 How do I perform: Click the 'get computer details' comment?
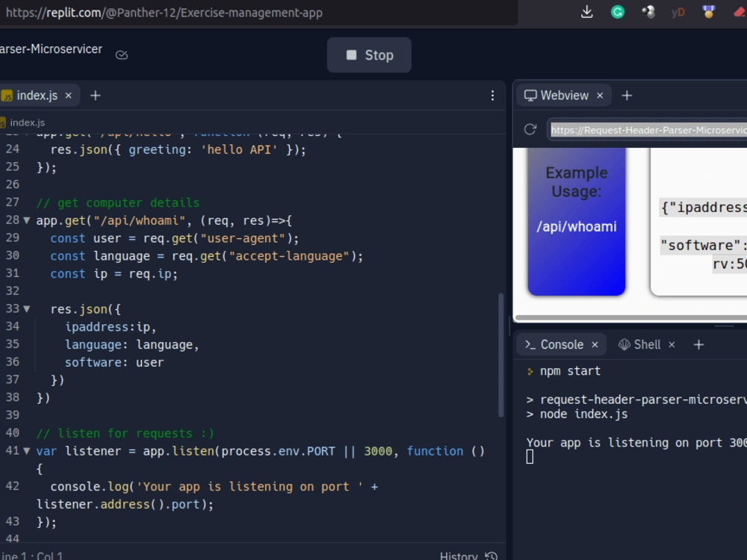[x=118, y=203]
